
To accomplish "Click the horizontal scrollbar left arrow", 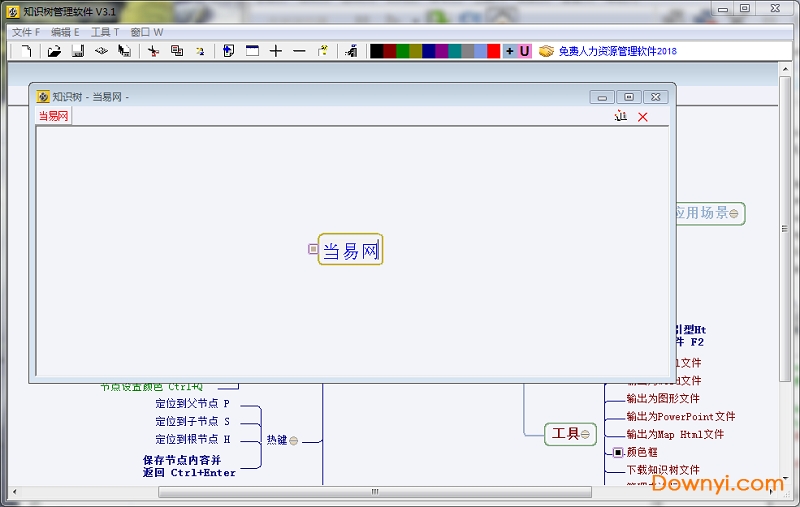I will click(x=15, y=492).
